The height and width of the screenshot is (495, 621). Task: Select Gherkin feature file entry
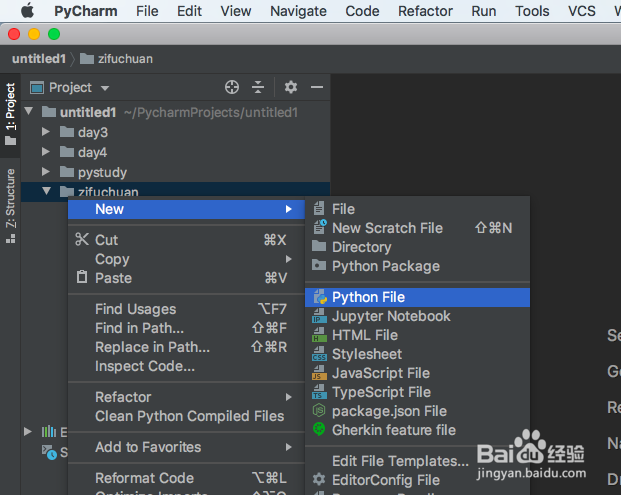417,430
